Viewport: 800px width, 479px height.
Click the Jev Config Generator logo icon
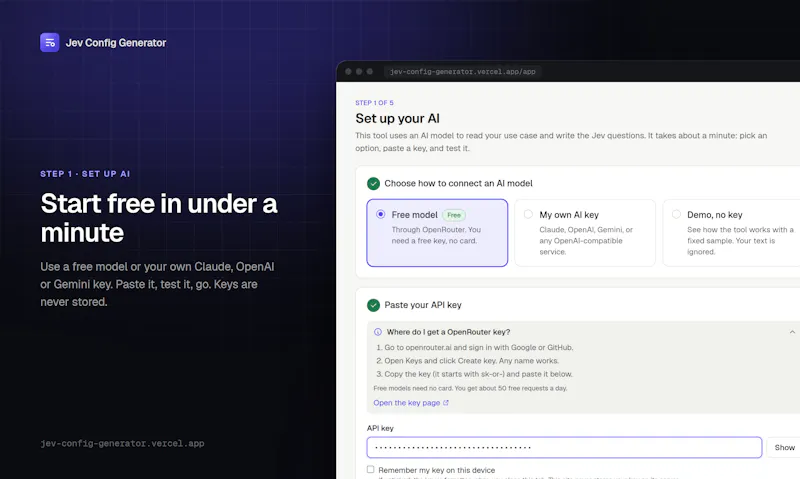click(x=49, y=43)
